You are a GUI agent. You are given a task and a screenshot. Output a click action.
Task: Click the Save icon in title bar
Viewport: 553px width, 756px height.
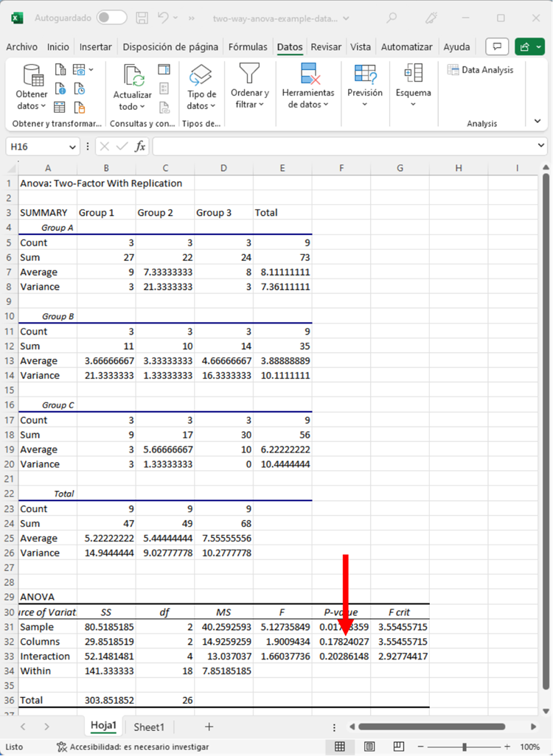click(x=142, y=17)
